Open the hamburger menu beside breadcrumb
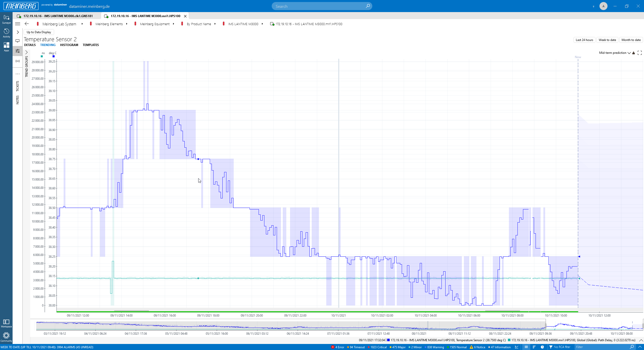644x350 pixels. coord(18,24)
